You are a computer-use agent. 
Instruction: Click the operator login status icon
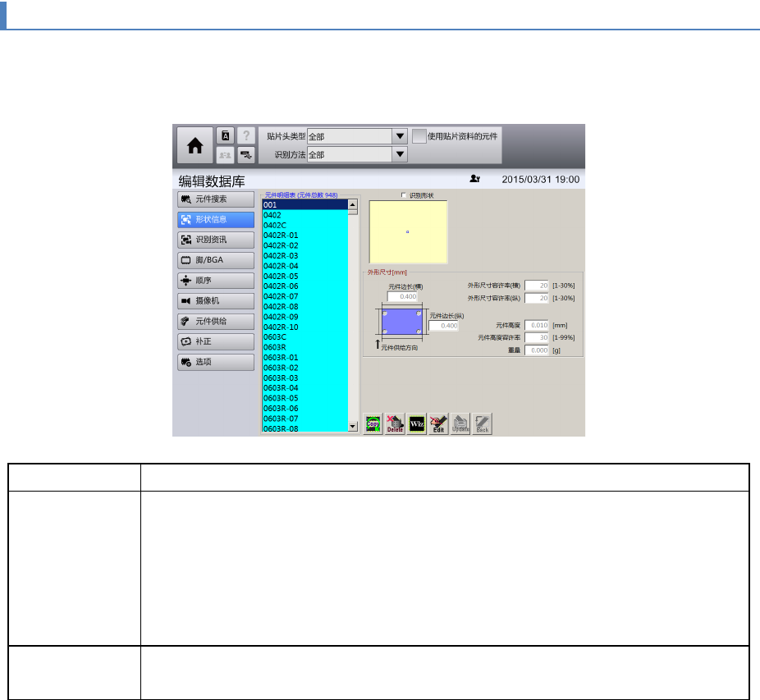pyautogui.click(x=474, y=179)
